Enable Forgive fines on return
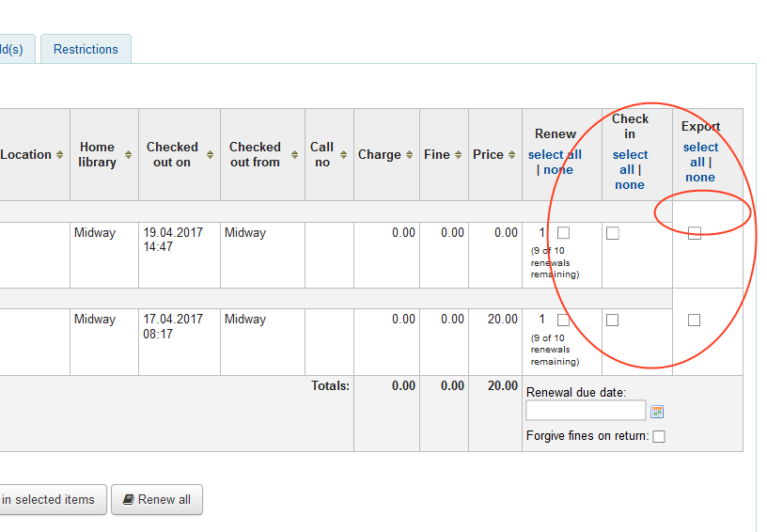The height and width of the screenshot is (532, 767). (x=659, y=436)
